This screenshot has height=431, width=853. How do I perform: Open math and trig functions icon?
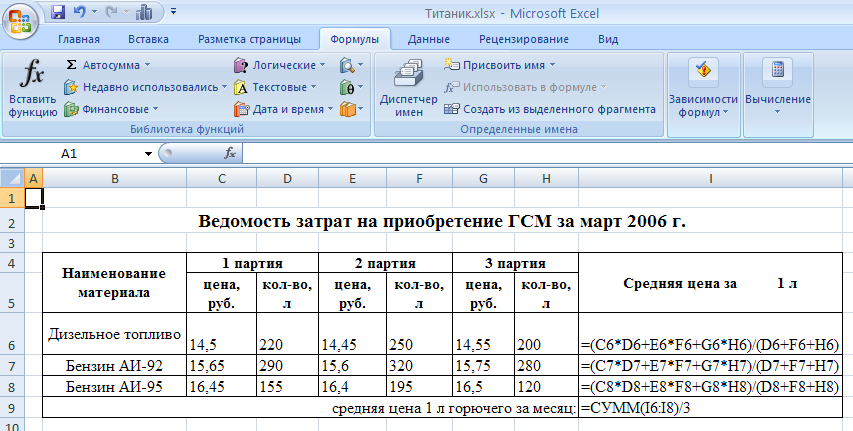(351, 87)
